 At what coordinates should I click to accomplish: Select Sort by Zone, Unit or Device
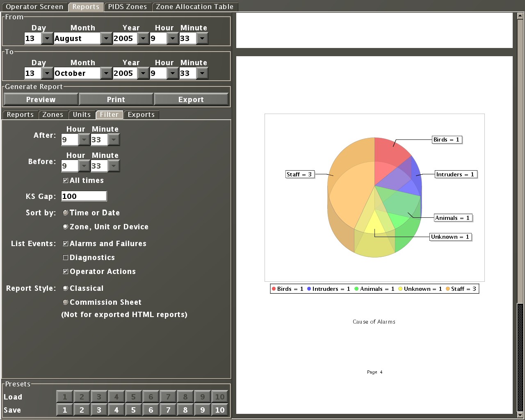(66, 227)
